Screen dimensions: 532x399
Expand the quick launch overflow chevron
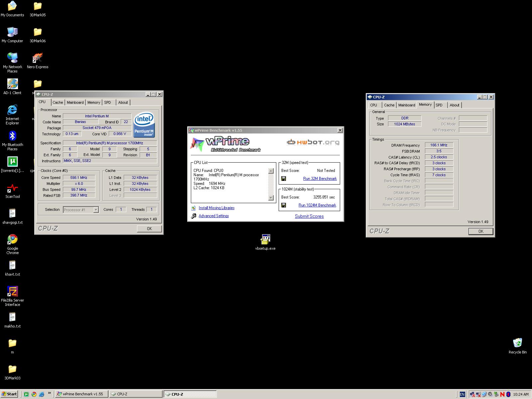click(x=50, y=393)
